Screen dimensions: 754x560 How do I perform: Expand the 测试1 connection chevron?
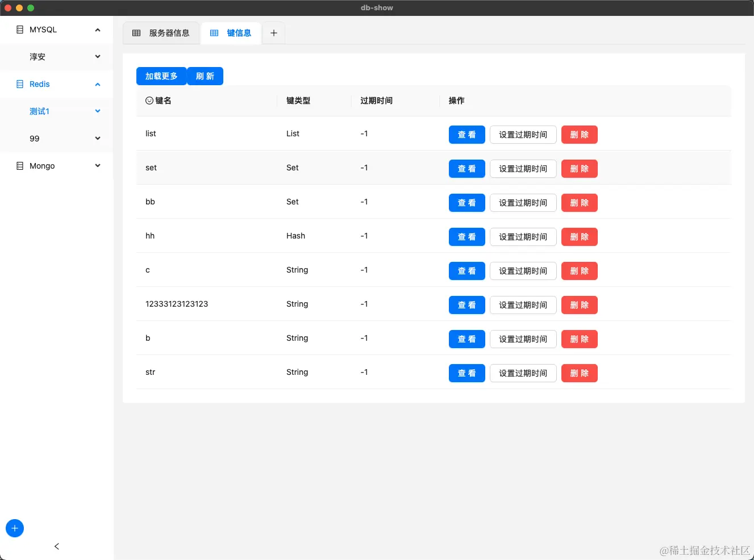pyautogui.click(x=98, y=111)
